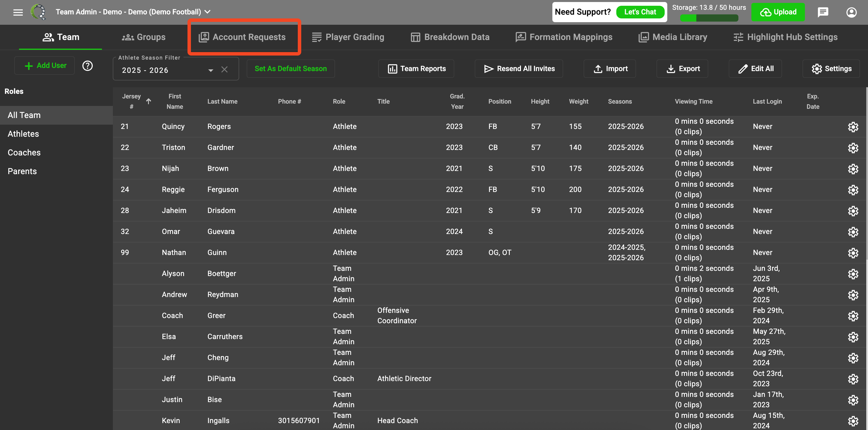Filter roles by Parents

56,171
